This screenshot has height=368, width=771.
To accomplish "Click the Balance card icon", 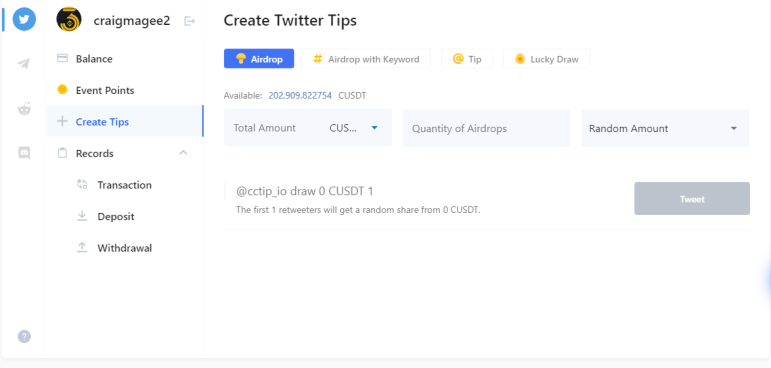I will 62,59.
